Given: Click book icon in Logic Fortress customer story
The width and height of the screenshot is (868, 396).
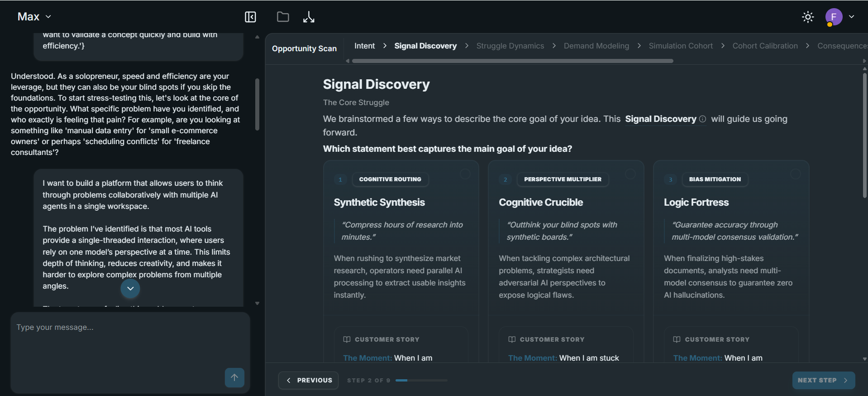Looking at the screenshot, I should click(x=677, y=339).
